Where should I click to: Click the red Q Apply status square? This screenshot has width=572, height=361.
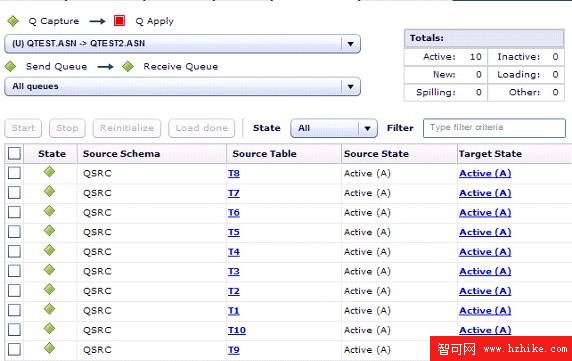pos(119,21)
